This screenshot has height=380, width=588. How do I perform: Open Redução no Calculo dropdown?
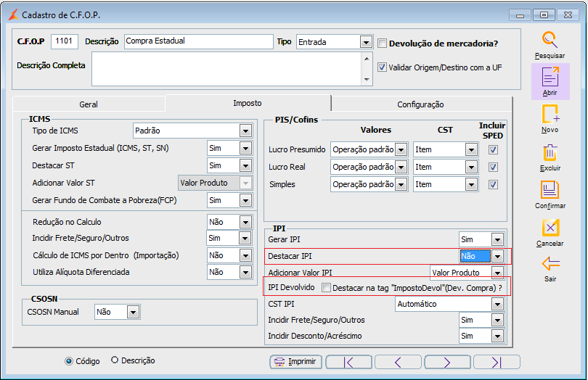[x=245, y=222]
